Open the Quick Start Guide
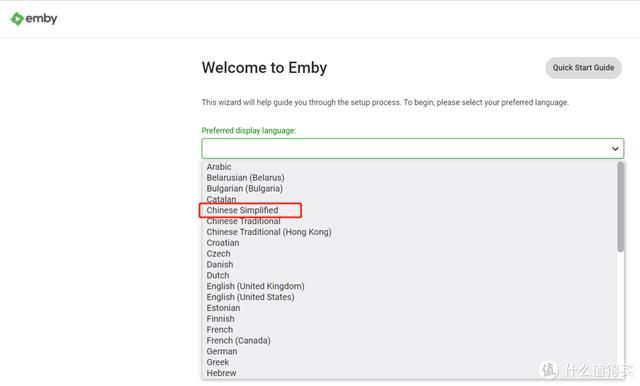The height and width of the screenshot is (386, 640). pyautogui.click(x=583, y=68)
